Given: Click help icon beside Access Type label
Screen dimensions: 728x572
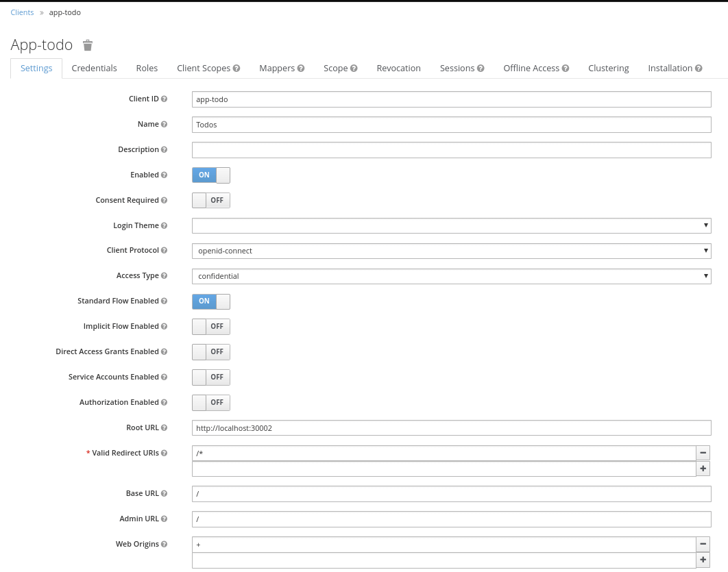Looking at the screenshot, I should click(164, 276).
